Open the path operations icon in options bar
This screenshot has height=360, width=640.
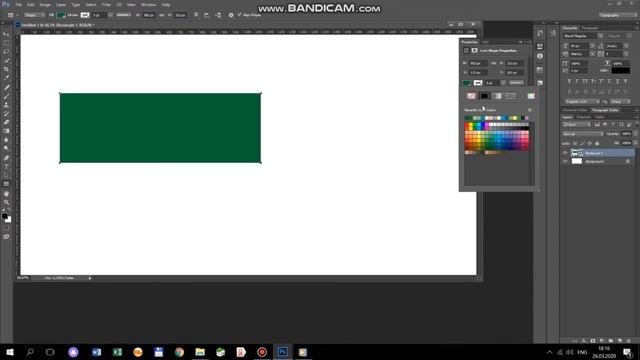point(196,15)
